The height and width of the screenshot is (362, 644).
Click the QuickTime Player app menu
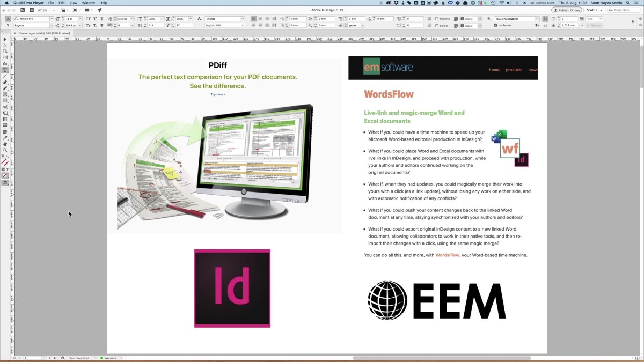click(28, 3)
